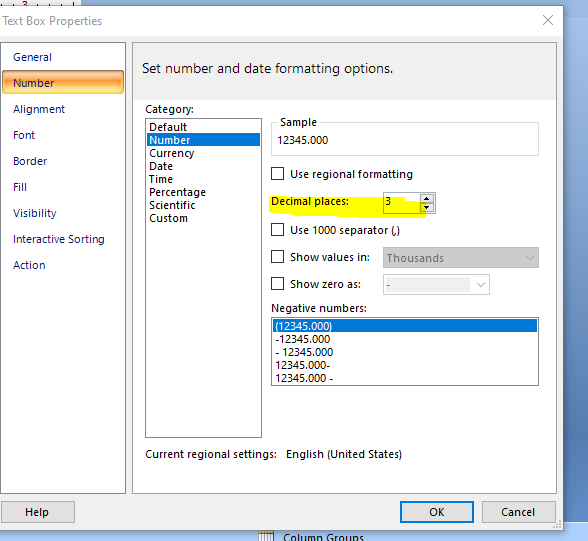The width and height of the screenshot is (588, 541).
Task: Confirm with the OK button
Action: click(436, 512)
